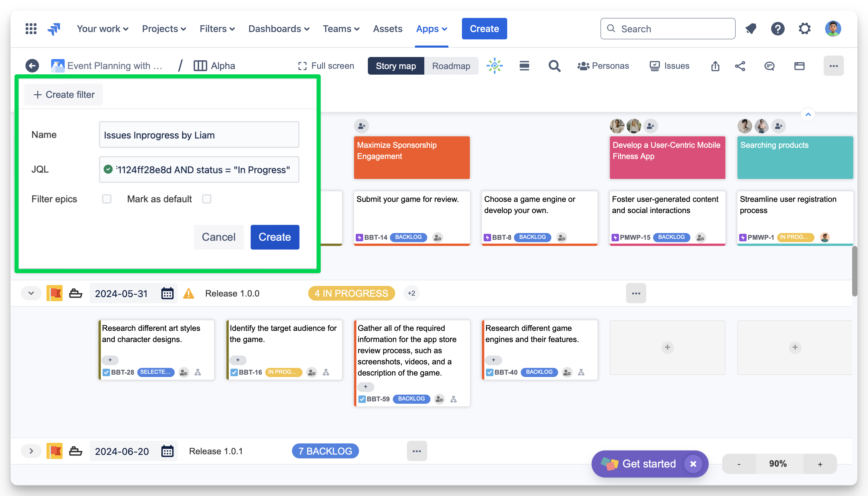This screenshot has width=868, height=496.
Task: Decrease zoom from 90 percent
Action: pyautogui.click(x=739, y=464)
